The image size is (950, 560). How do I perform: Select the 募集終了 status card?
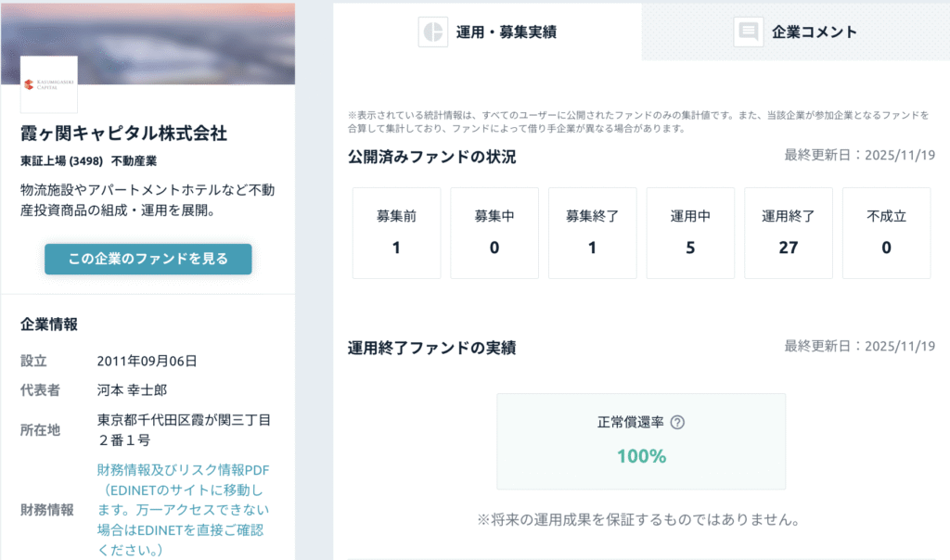[592, 233]
